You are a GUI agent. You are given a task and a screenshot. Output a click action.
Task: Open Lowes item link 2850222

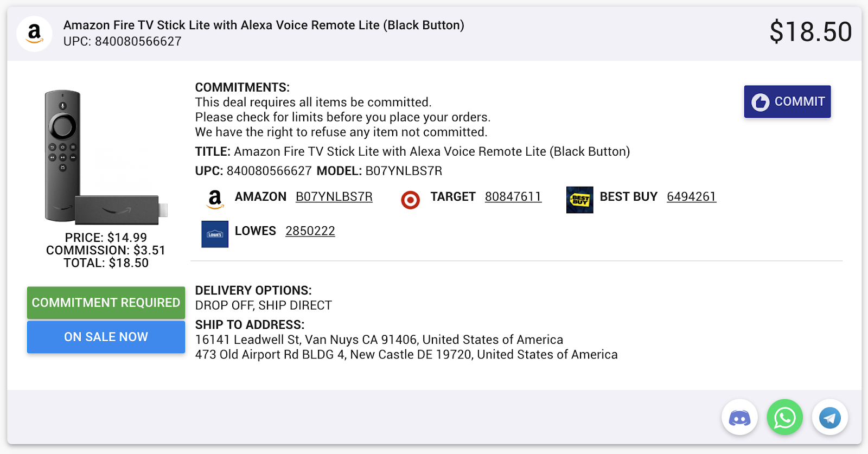[x=310, y=231]
